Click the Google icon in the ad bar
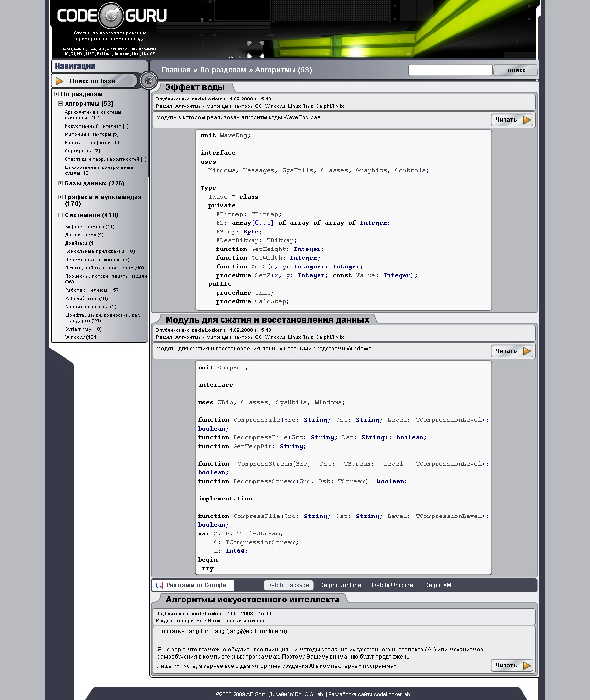 tap(159, 585)
